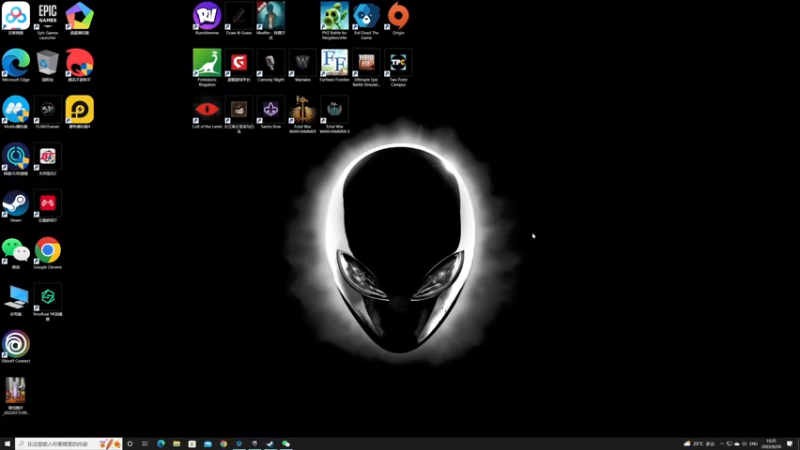This screenshot has width=800, height=450.
Task: Open Chrome from the taskbar
Action: 223,444
